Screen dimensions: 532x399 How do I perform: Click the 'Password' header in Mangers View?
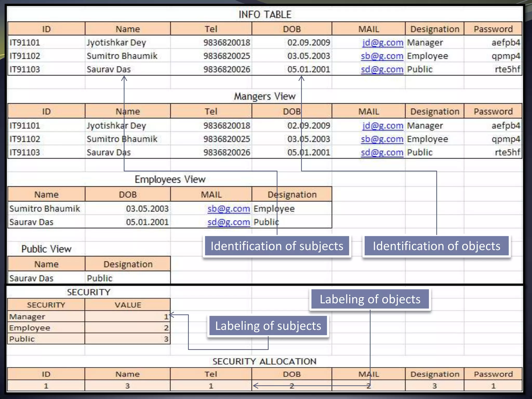[x=493, y=111]
